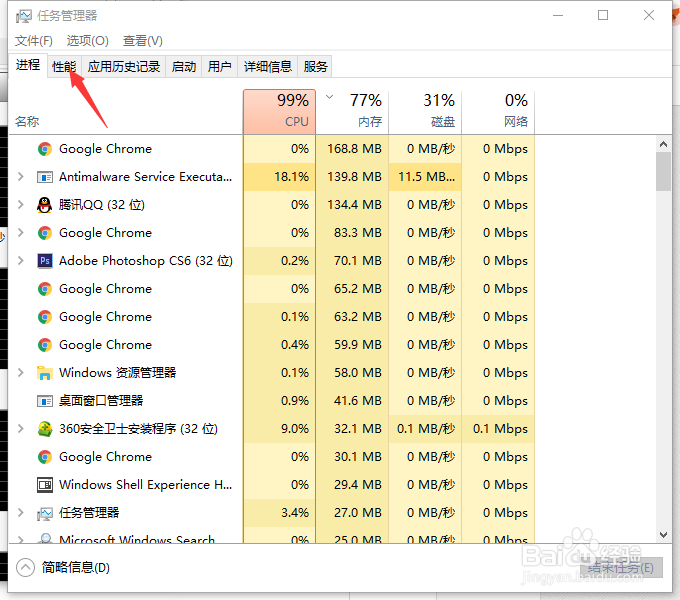Click the vertical scrollbar thumb

click(x=663, y=172)
